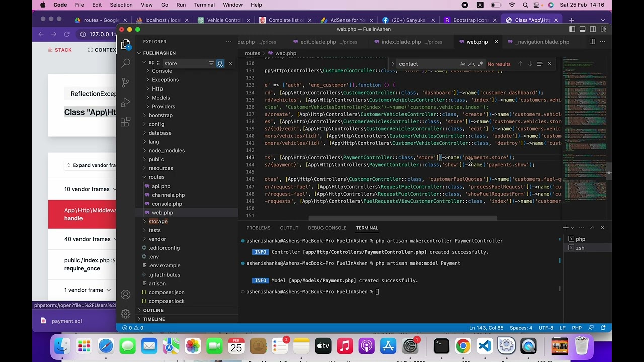
Task: Reload the page in the Chrome window
Action: [x=66, y=34]
